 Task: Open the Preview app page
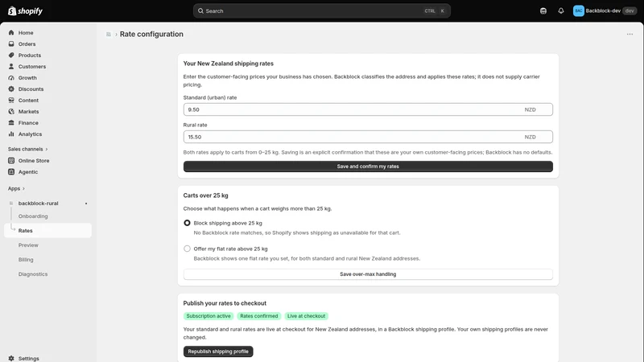[x=28, y=245]
